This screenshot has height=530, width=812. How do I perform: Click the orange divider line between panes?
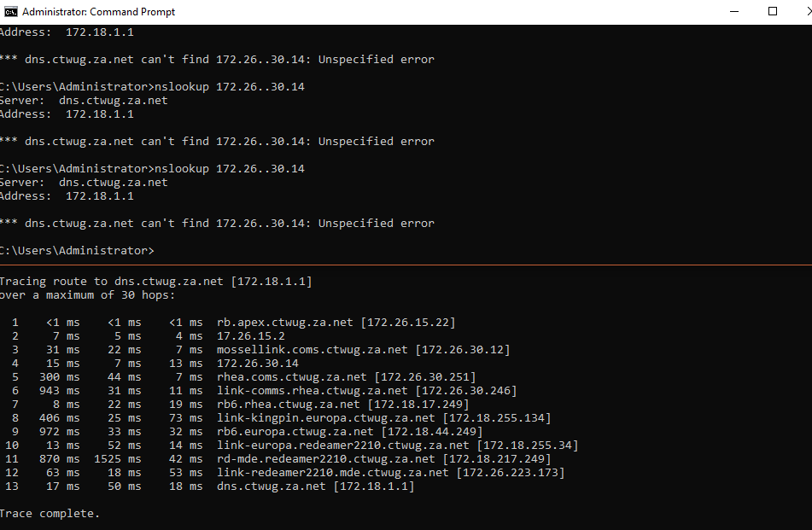406,265
